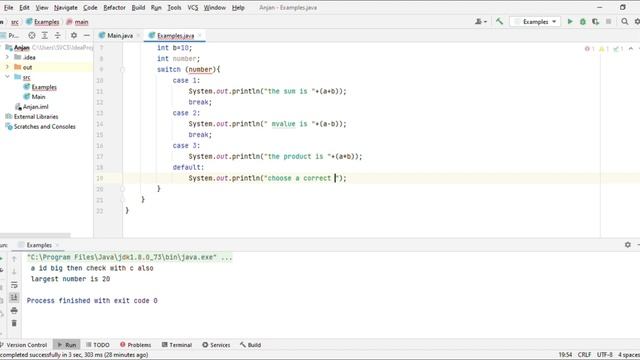Start debugging with the bug icon
The height and width of the screenshot is (360, 640).
tap(583, 22)
